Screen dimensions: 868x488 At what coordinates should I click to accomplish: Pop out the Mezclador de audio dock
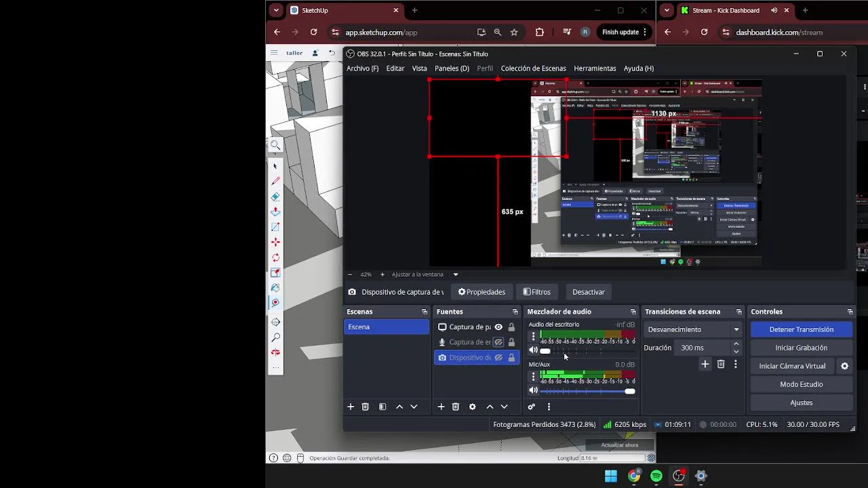click(633, 312)
